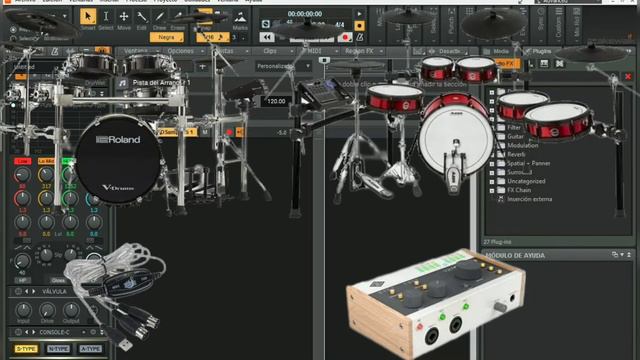Select the Draw tool
This screenshot has width=640, height=360.
(160, 17)
